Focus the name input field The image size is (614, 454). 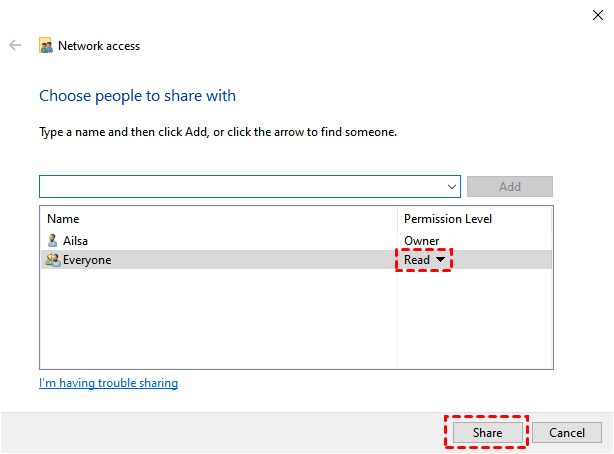(x=240, y=187)
